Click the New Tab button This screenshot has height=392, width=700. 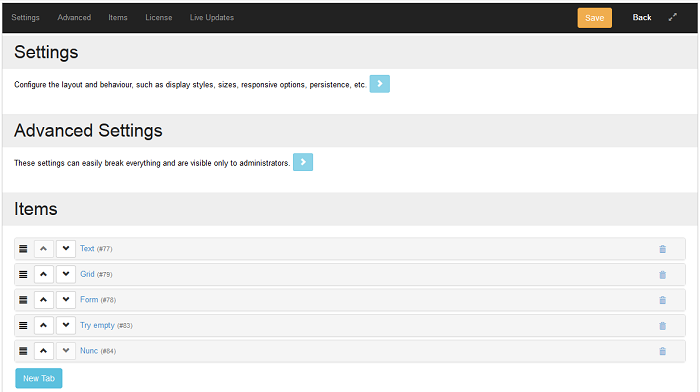39,378
